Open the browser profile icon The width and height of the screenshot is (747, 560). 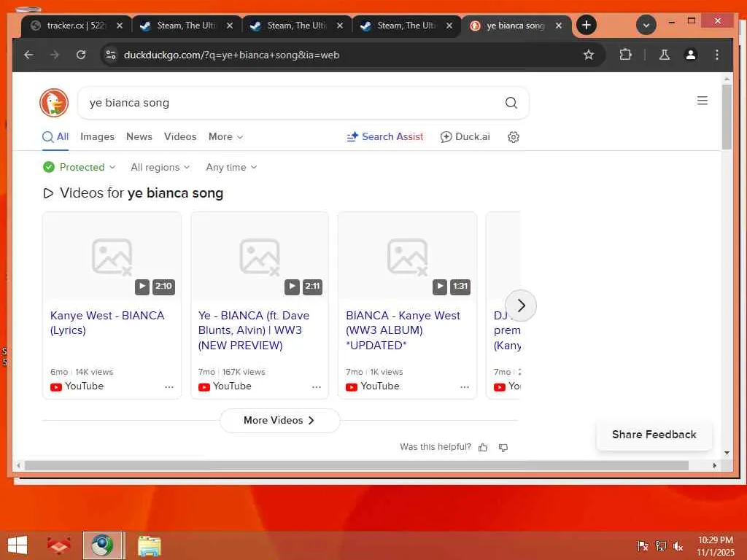pyautogui.click(x=690, y=55)
